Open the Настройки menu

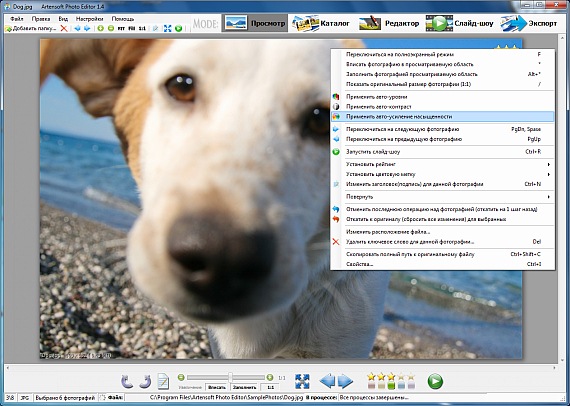click(89, 19)
